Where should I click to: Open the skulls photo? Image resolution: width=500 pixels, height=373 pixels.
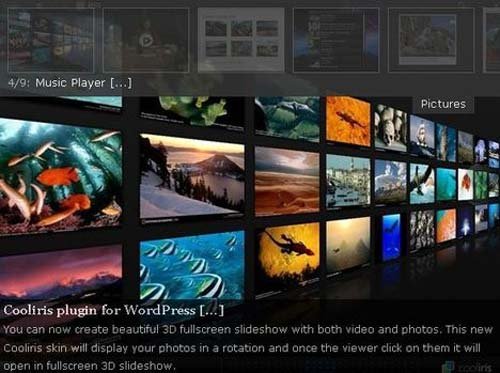tap(390, 127)
